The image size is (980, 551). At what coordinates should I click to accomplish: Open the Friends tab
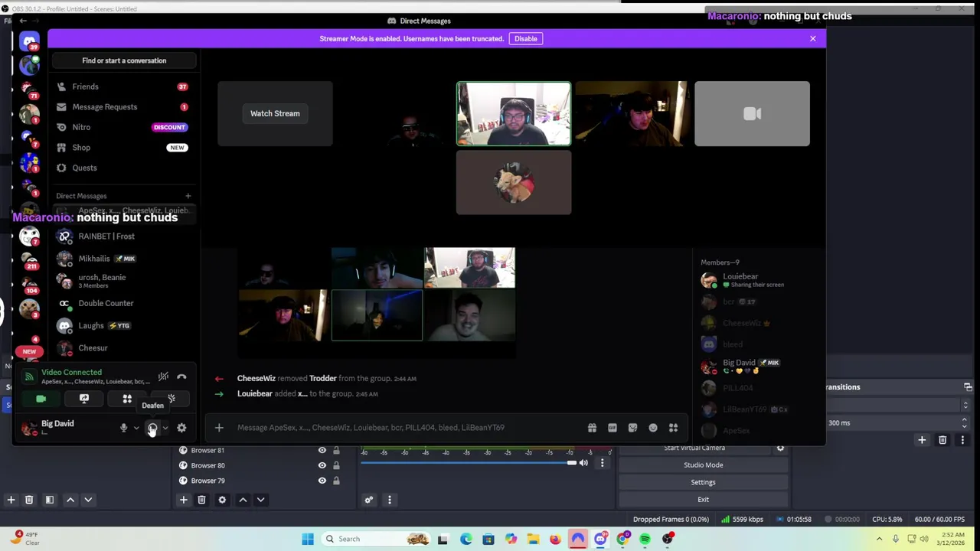tap(122, 86)
